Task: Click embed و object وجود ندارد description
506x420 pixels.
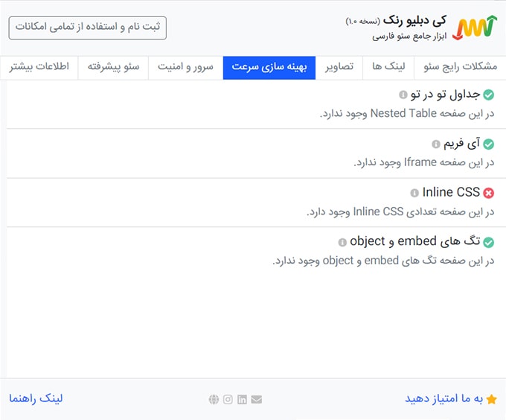Action: click(383, 261)
